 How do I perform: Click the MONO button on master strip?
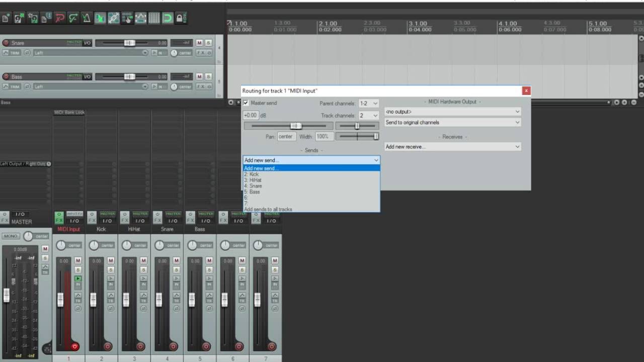point(11,236)
